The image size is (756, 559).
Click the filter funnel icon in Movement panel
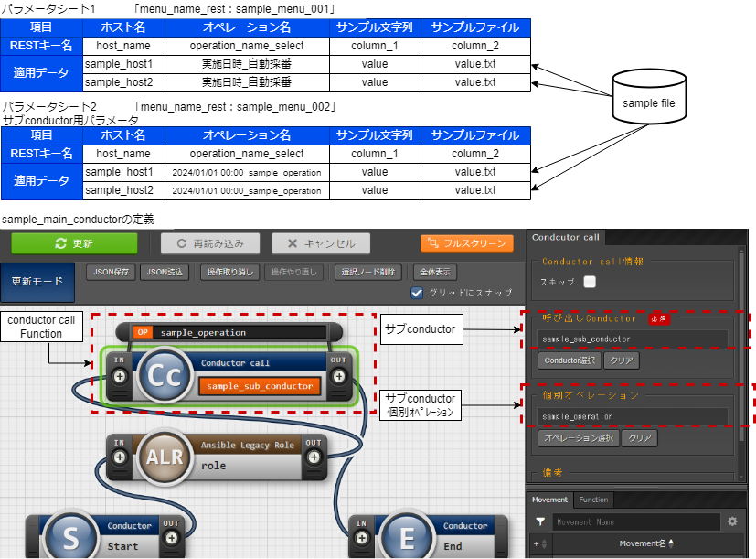coord(540,521)
